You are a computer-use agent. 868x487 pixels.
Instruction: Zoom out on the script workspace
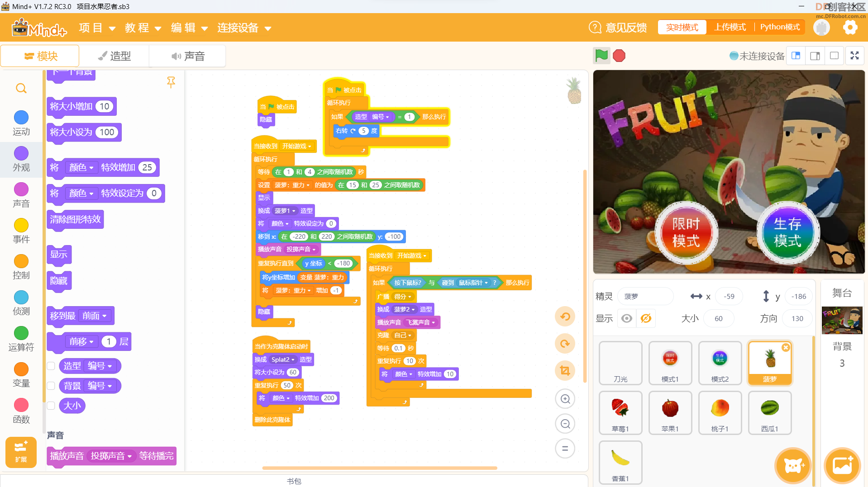point(565,424)
